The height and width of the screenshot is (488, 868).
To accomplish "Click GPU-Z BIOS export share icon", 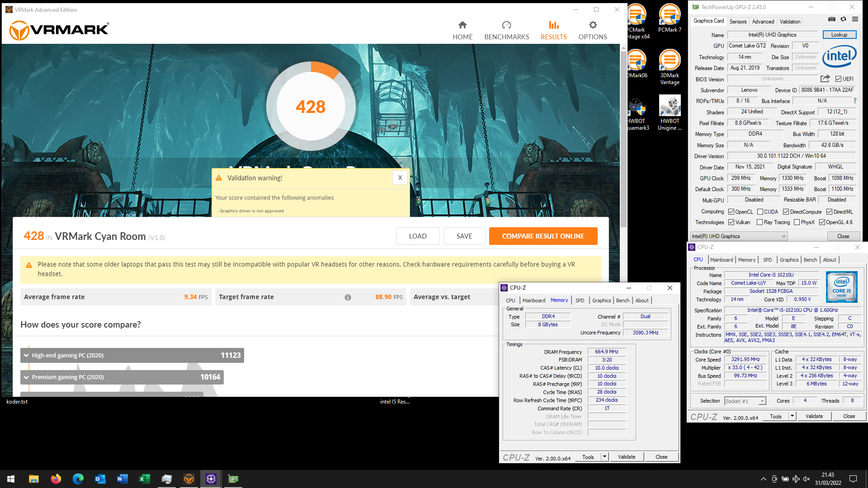I will pos(825,79).
